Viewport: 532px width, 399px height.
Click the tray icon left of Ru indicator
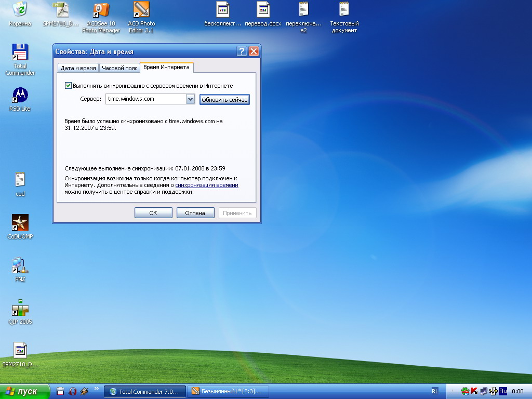pyautogui.click(x=494, y=391)
